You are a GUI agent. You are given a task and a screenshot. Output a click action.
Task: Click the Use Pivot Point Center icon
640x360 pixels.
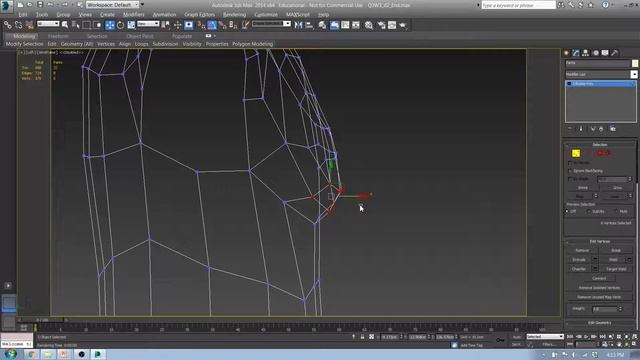pos(166,25)
